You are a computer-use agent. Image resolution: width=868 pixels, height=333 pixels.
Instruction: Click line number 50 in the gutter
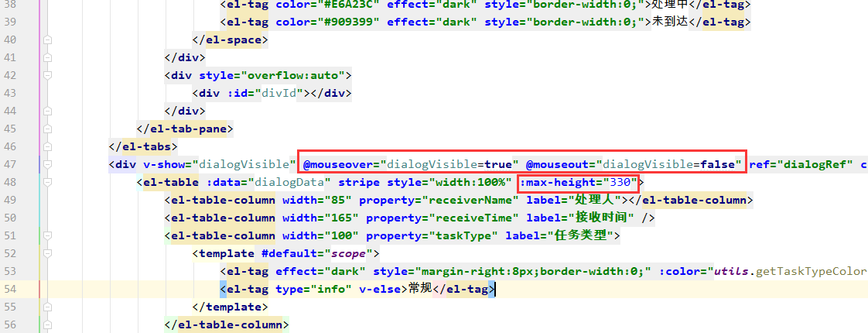pyautogui.click(x=11, y=218)
